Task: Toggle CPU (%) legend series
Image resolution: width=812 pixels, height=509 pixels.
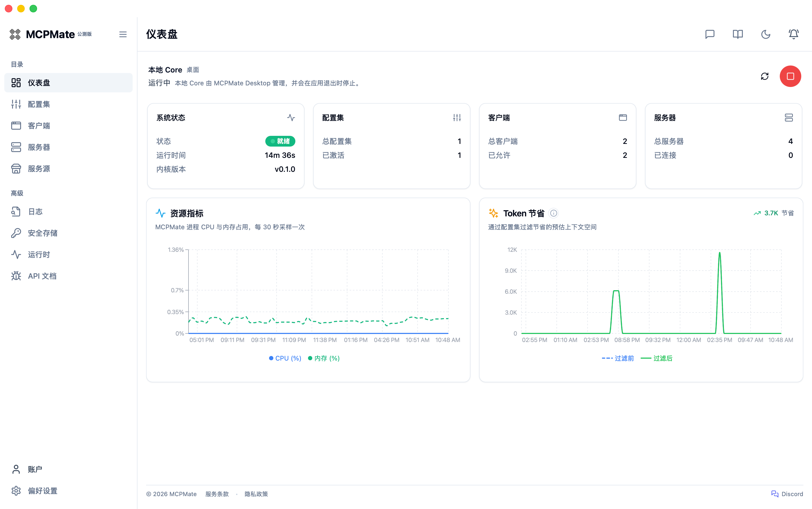Action: (x=285, y=358)
